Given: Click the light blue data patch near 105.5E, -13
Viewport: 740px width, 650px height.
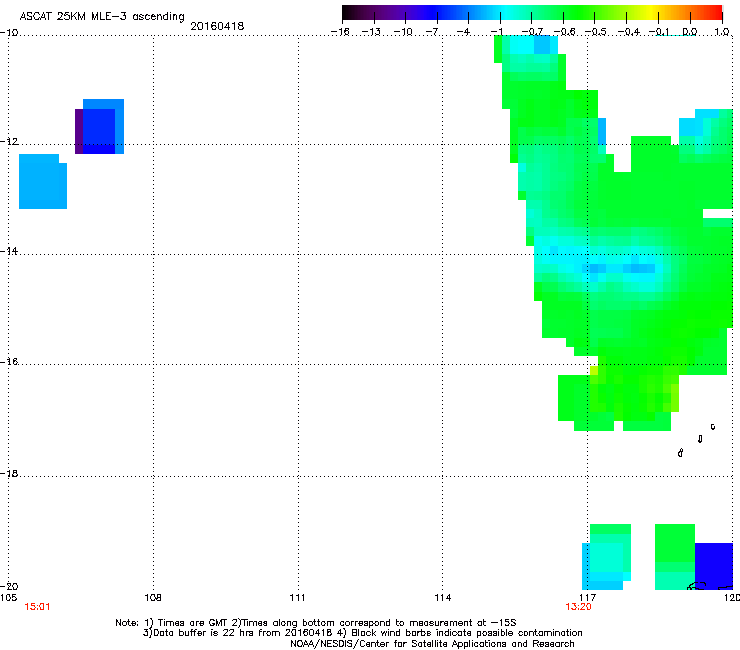Looking at the screenshot, I should 42,181.
